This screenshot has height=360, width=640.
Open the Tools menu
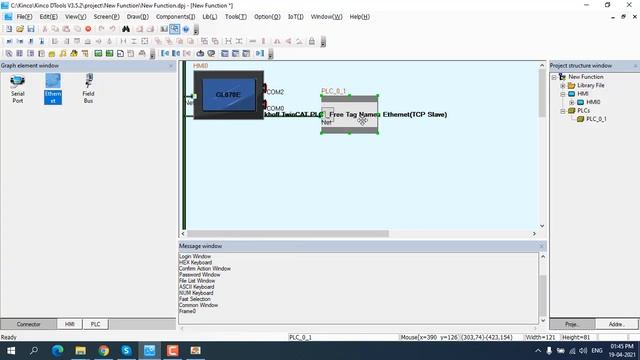236,17
